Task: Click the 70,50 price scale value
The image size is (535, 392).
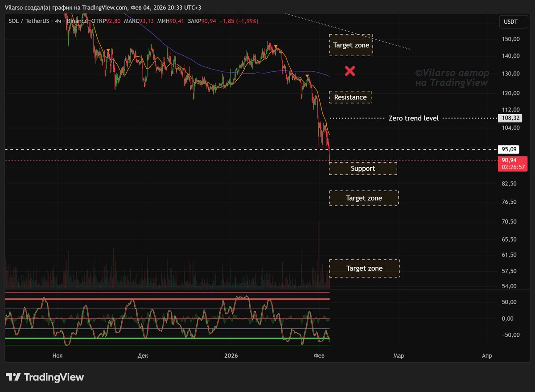Action: (509, 222)
